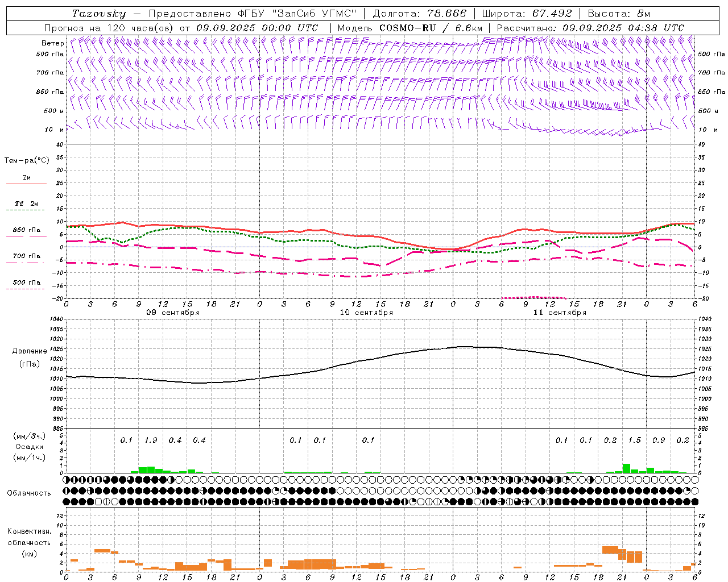Image resolution: width=728 pixels, height=582 pixels.
Task: Click the 500 м wind level label on left
Action: click(x=54, y=111)
